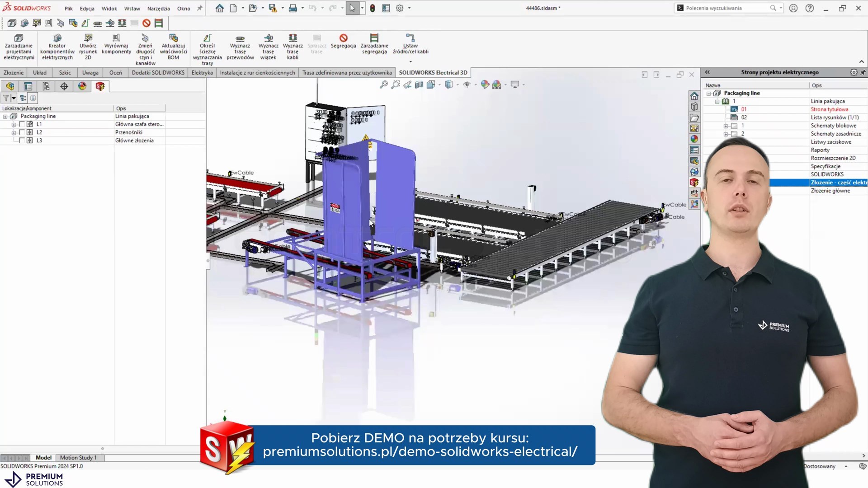Open Custom Properties tab in task pane
Image resolution: width=868 pixels, height=488 pixels.
tap(694, 150)
